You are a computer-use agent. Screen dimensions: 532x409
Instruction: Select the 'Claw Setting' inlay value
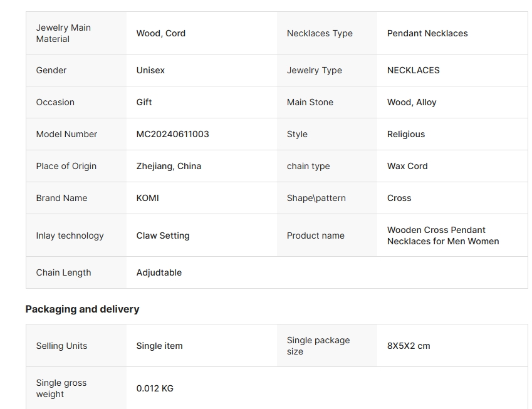click(163, 236)
